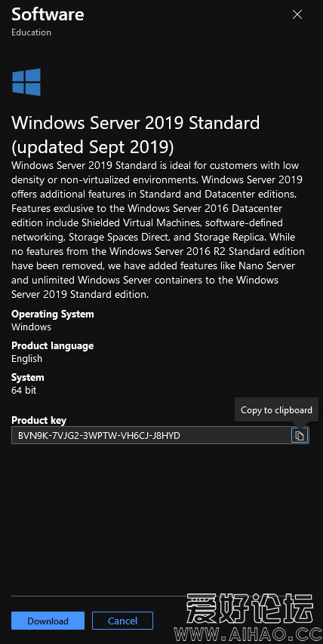
Task: Click the Chinese forum watermark logo
Action: 250,609
